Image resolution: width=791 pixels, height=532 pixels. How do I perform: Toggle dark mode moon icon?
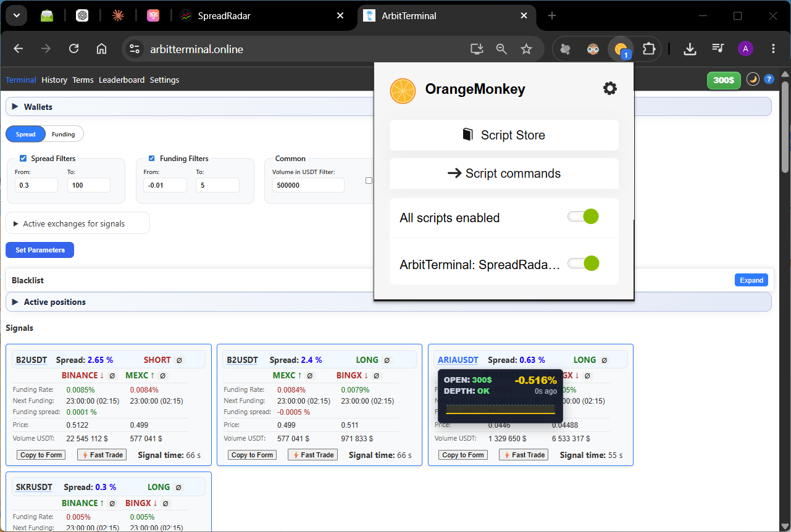point(753,79)
